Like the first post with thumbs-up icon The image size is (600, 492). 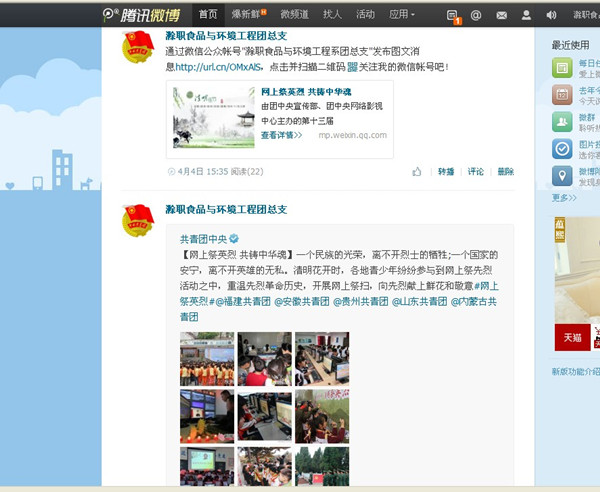click(417, 172)
